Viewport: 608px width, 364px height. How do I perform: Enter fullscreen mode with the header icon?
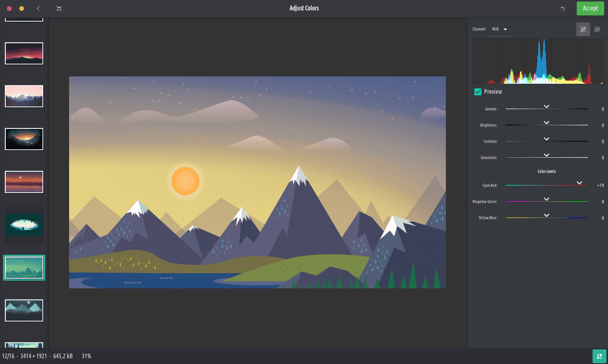pyautogui.click(x=59, y=8)
